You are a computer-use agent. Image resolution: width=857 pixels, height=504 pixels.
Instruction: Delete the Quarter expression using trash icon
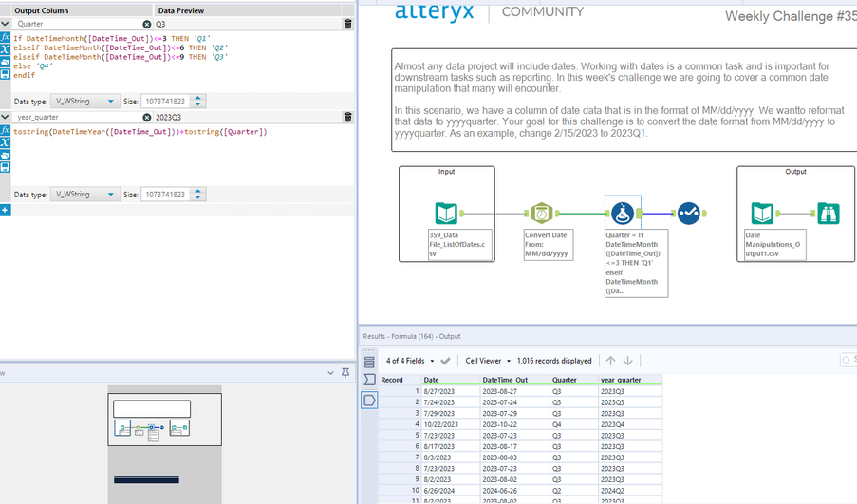[347, 24]
